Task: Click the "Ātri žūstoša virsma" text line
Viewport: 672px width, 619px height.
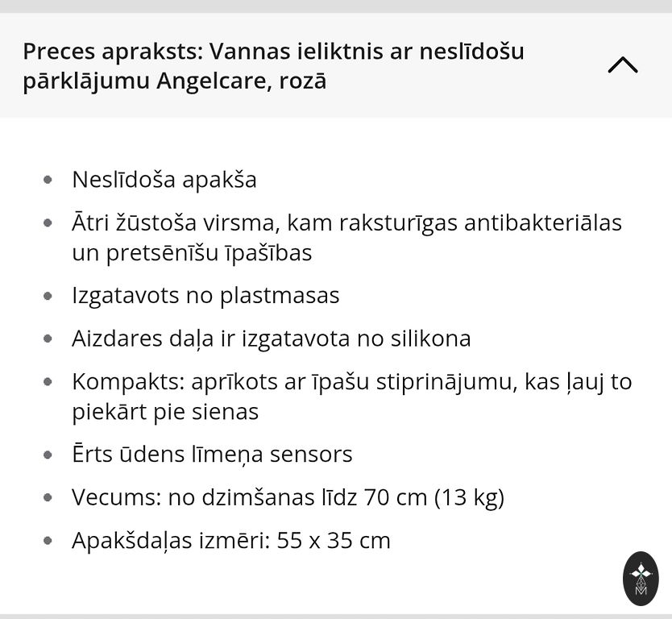Action: (346, 222)
